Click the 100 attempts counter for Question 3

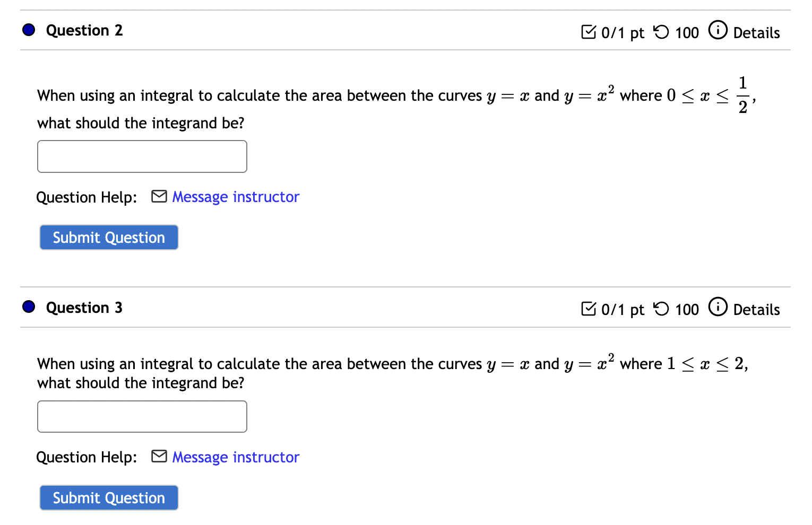click(x=686, y=309)
